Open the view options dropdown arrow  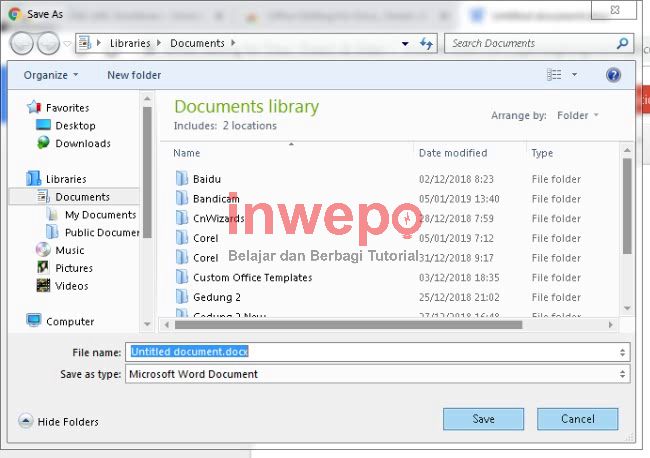point(575,75)
